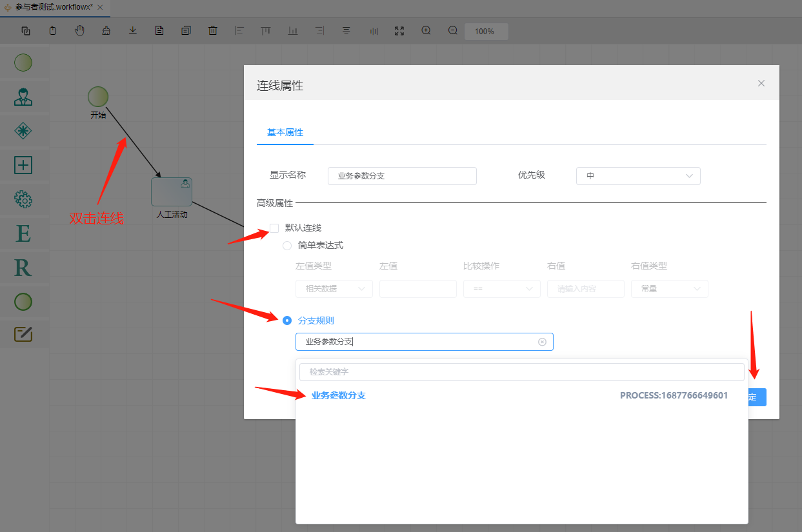Open the 右值类型 dropdown showing 常量
Screen dimensions: 802x532
669,289
